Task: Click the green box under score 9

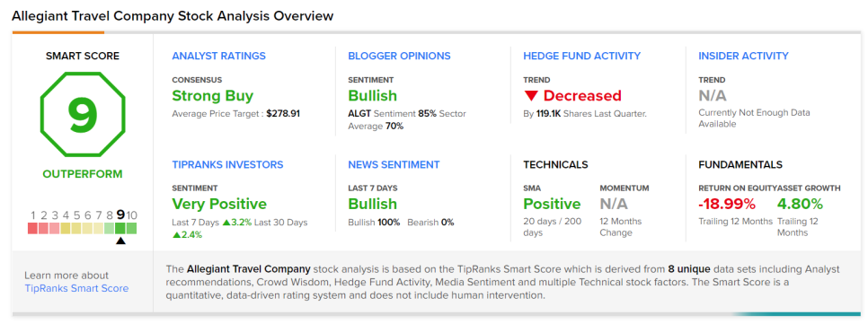Action: click(x=120, y=228)
